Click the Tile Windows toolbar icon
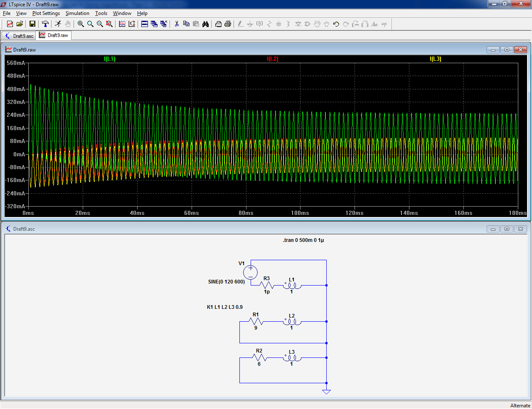The image size is (532, 409). pyautogui.click(x=145, y=24)
